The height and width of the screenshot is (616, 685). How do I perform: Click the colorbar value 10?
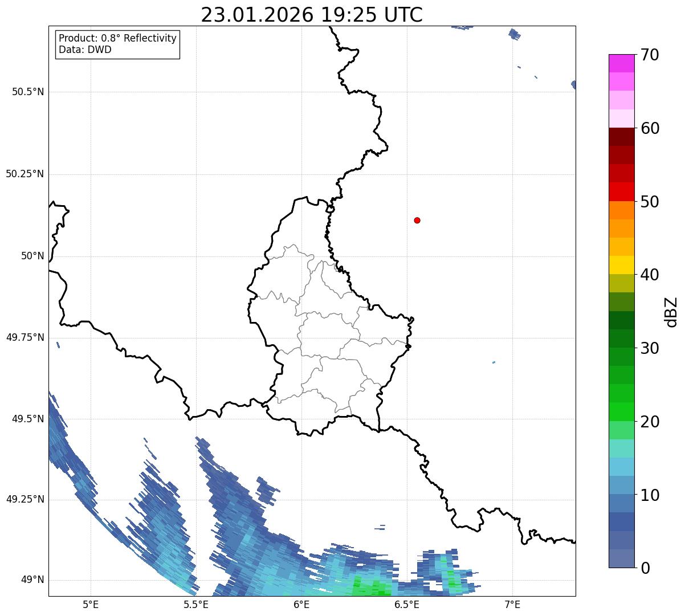[x=650, y=495]
